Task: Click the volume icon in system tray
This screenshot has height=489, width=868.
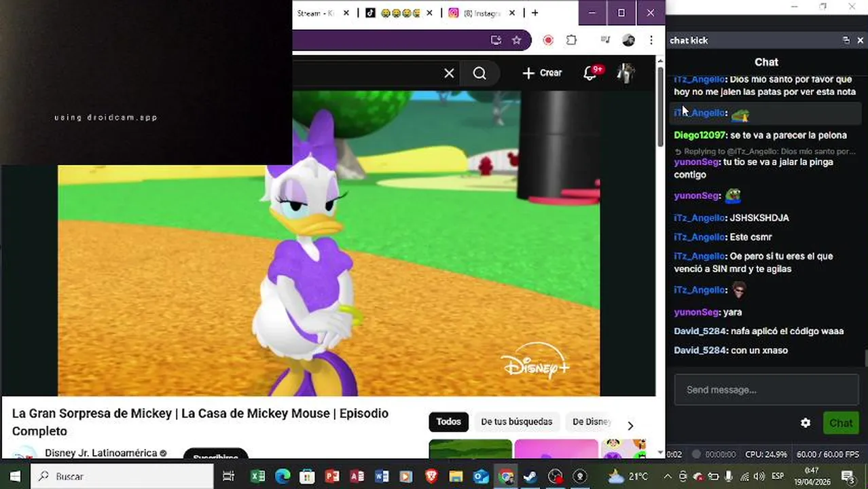Action: 759,476
